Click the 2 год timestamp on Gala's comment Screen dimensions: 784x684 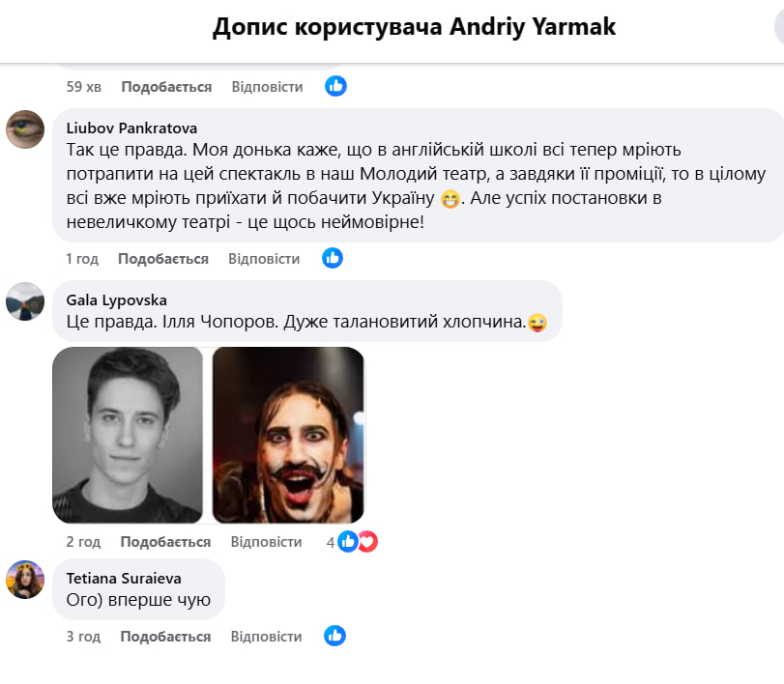(83, 542)
